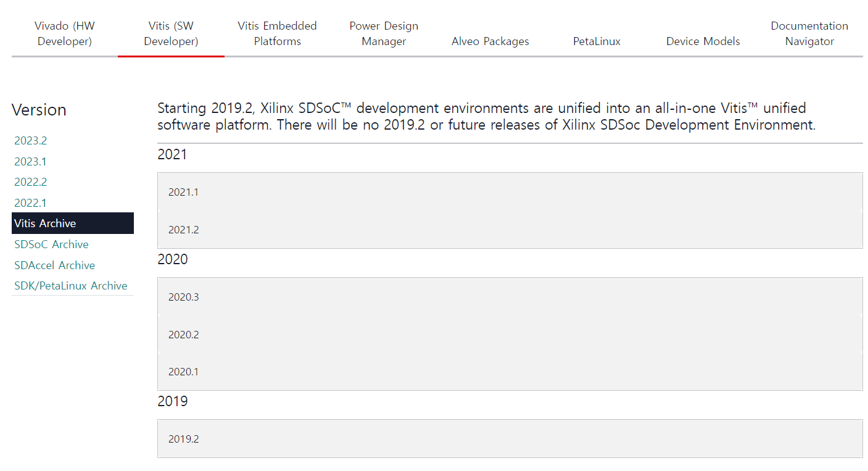Click the SDSoC unification notice paragraph

click(x=487, y=117)
